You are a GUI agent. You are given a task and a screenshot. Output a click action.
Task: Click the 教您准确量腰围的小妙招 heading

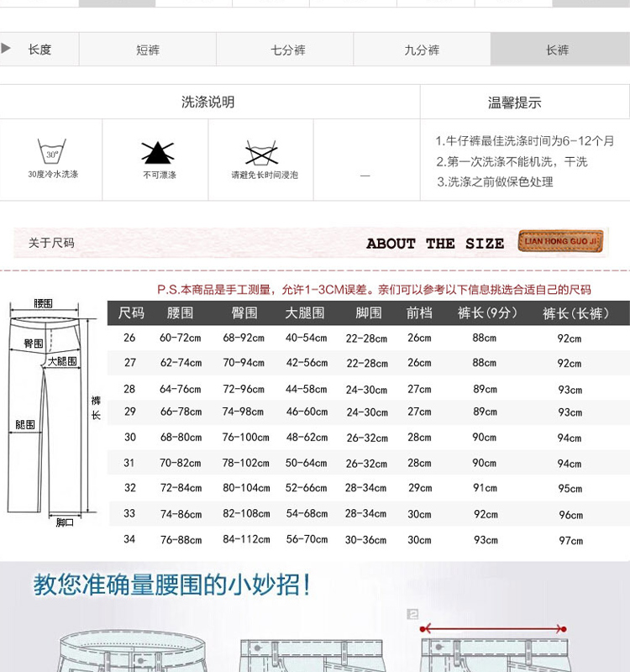(x=172, y=585)
